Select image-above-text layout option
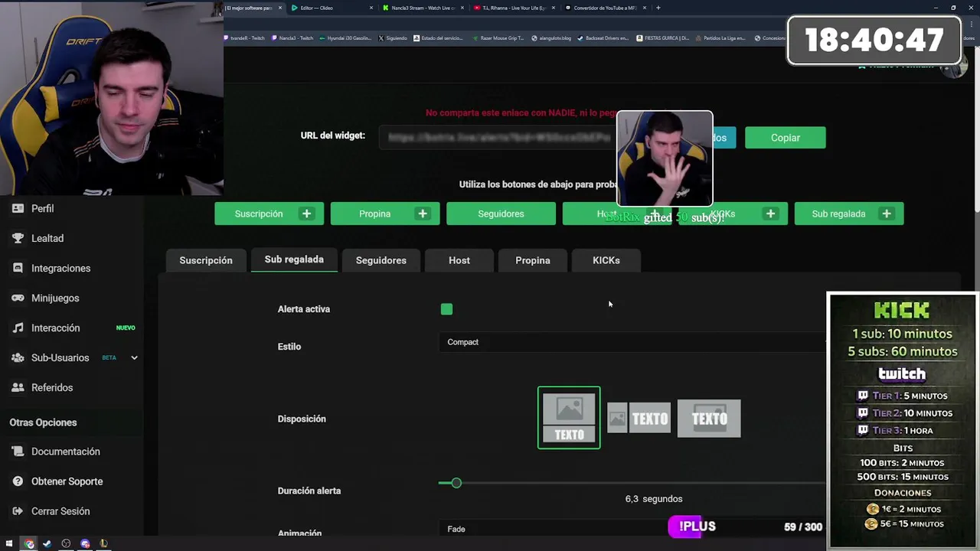Screen dimensions: 980x551 pyautogui.click(x=569, y=418)
